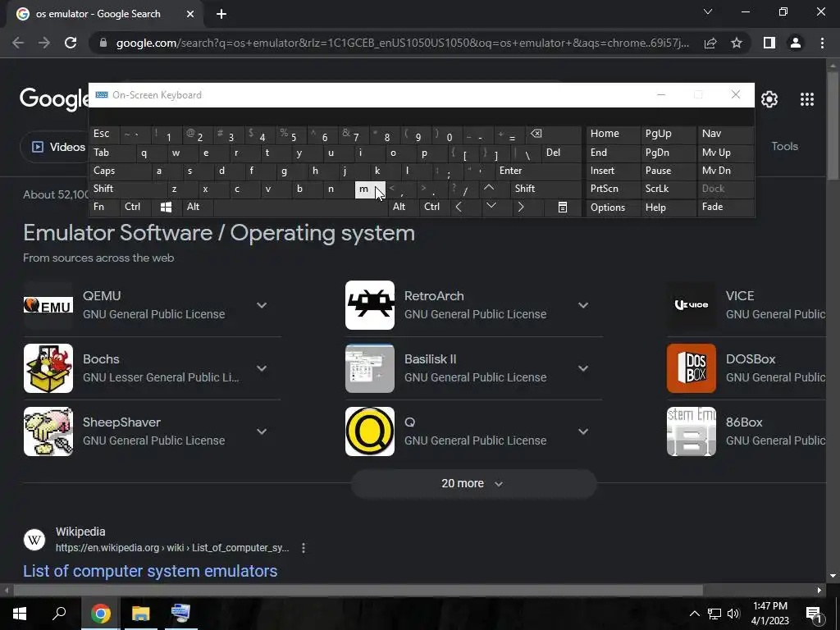
Task: Open the RetroArch logo thumbnail
Action: pyautogui.click(x=370, y=305)
